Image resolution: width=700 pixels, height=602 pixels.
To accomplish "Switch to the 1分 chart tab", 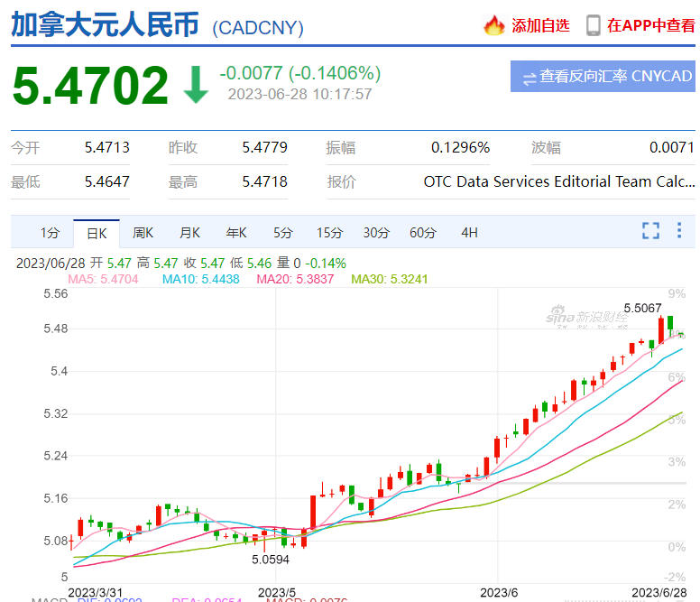I will (50, 233).
